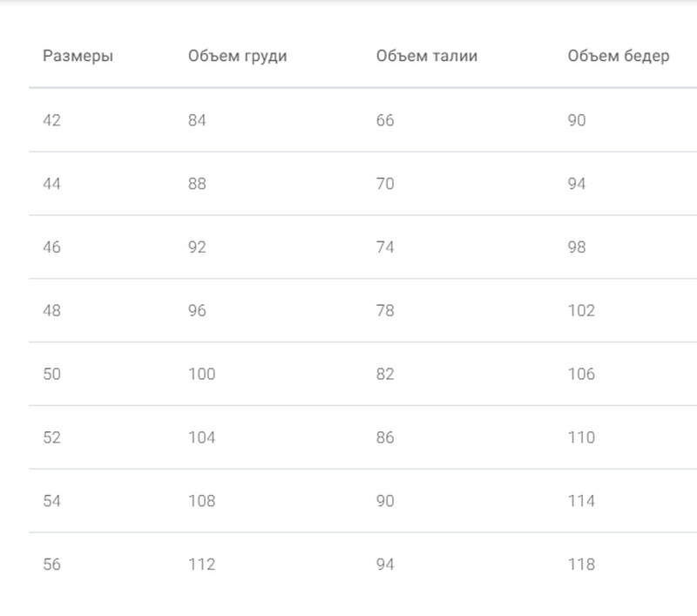The image size is (697, 616).
Task: Click the Размеры column header
Action: [x=78, y=56]
